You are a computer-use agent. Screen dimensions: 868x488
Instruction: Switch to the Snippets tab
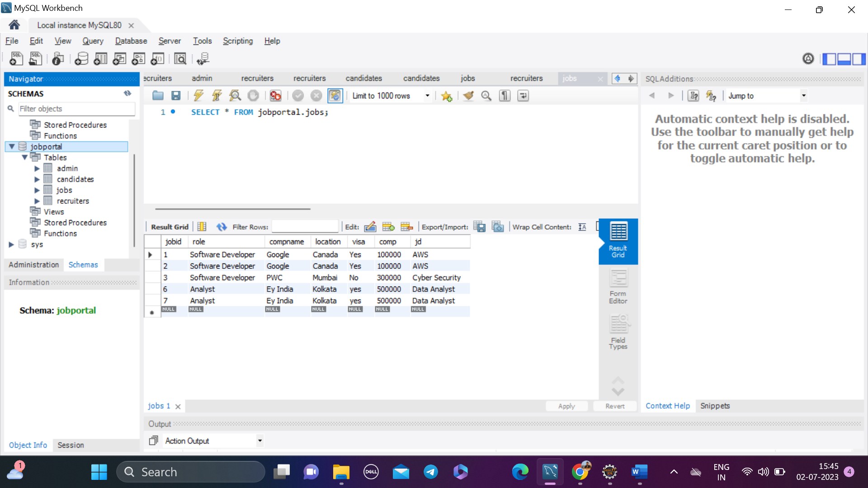715,406
